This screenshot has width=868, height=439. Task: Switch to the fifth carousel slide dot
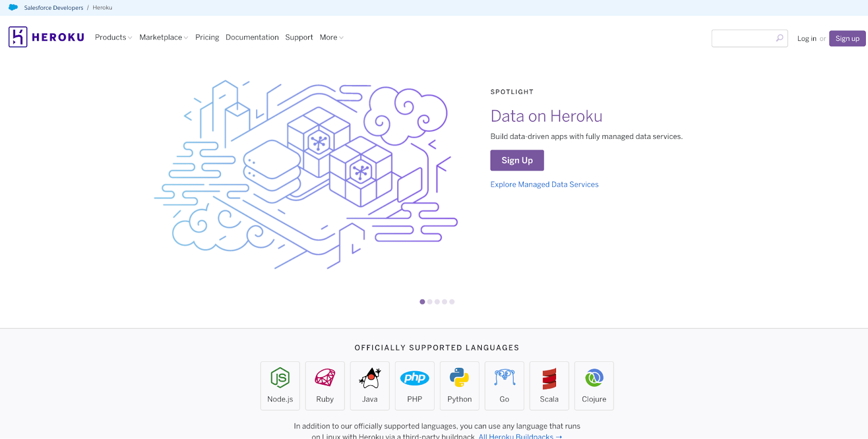tap(452, 302)
